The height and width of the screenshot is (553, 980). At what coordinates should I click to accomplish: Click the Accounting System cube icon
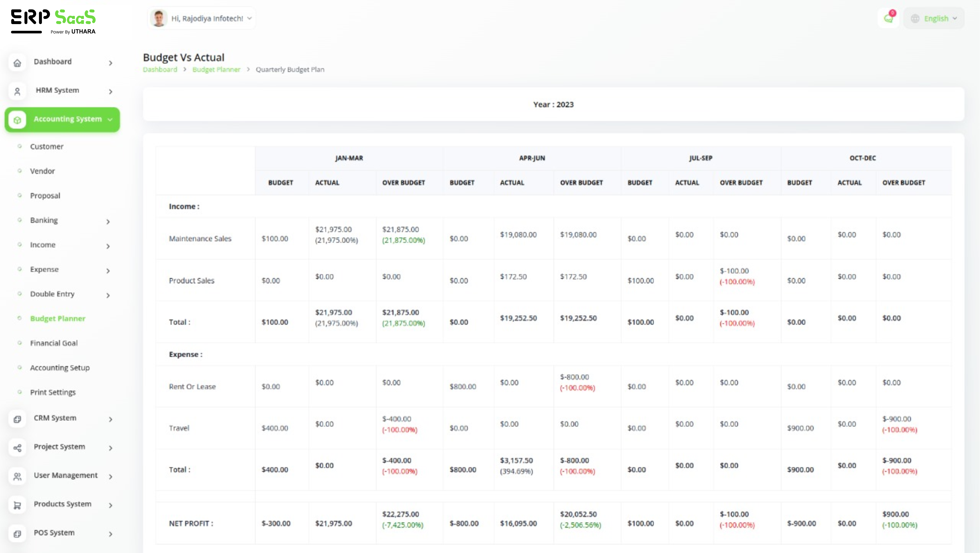(17, 120)
